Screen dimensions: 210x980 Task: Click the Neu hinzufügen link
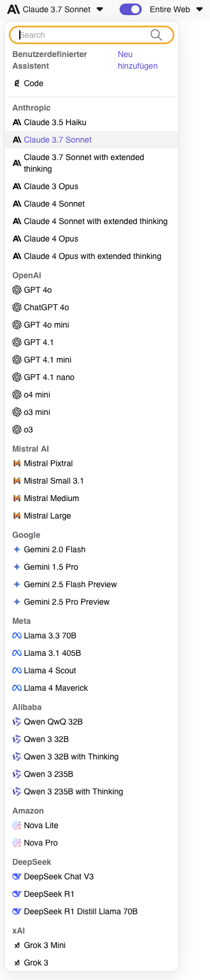pyautogui.click(x=138, y=60)
